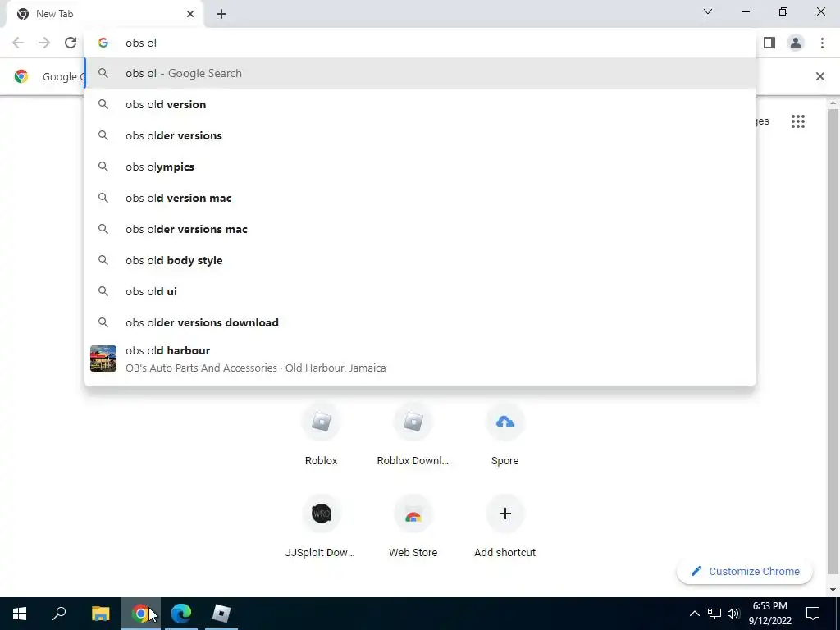This screenshot has width=840, height=630.
Task: Click the Google G icon in address bar
Action: 103,43
